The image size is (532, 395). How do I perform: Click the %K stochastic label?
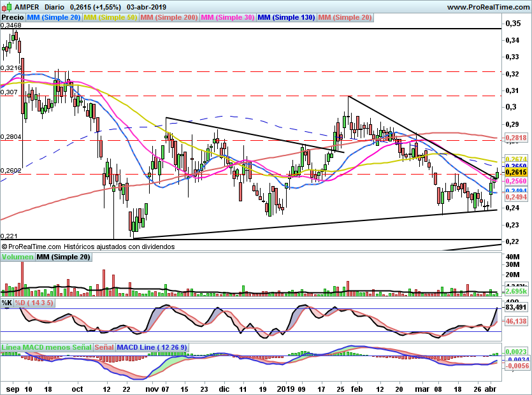[x=7, y=303]
